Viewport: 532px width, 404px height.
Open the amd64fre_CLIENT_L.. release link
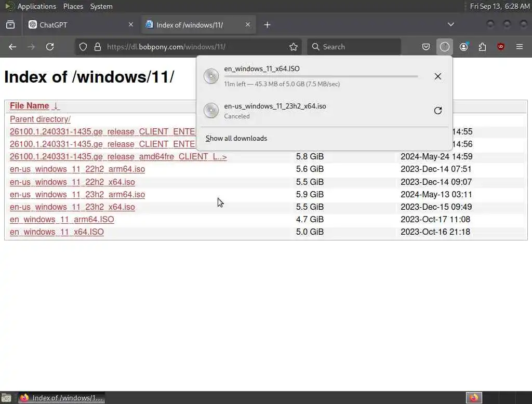pos(118,156)
